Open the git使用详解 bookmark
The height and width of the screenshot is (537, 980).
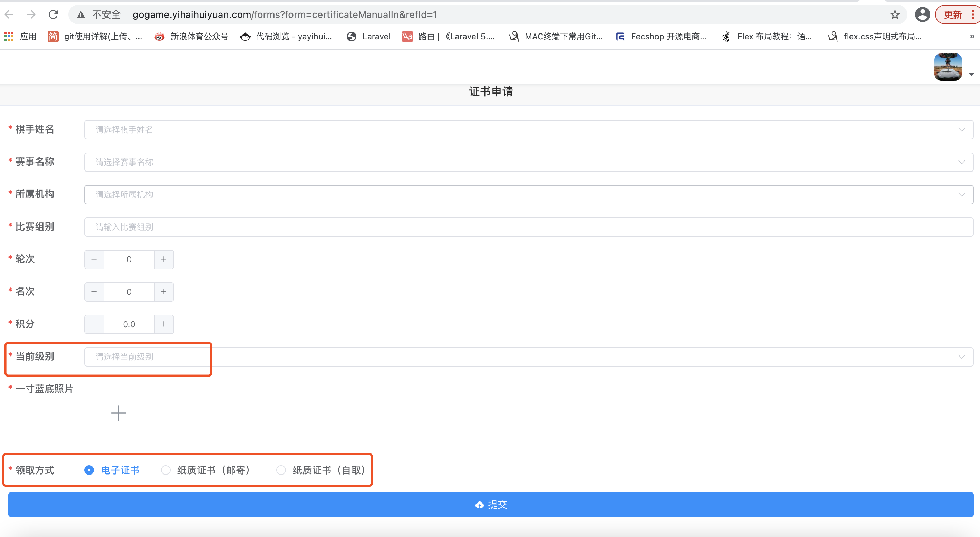[x=95, y=37]
